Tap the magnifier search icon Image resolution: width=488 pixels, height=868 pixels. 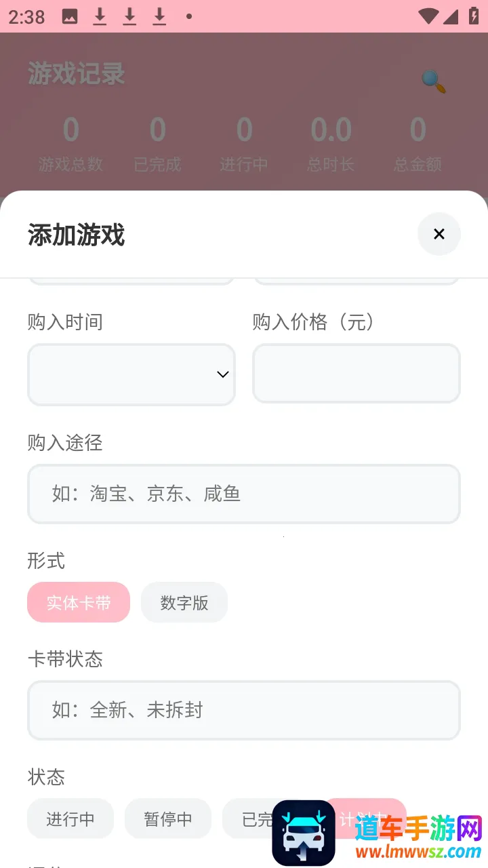(x=433, y=81)
